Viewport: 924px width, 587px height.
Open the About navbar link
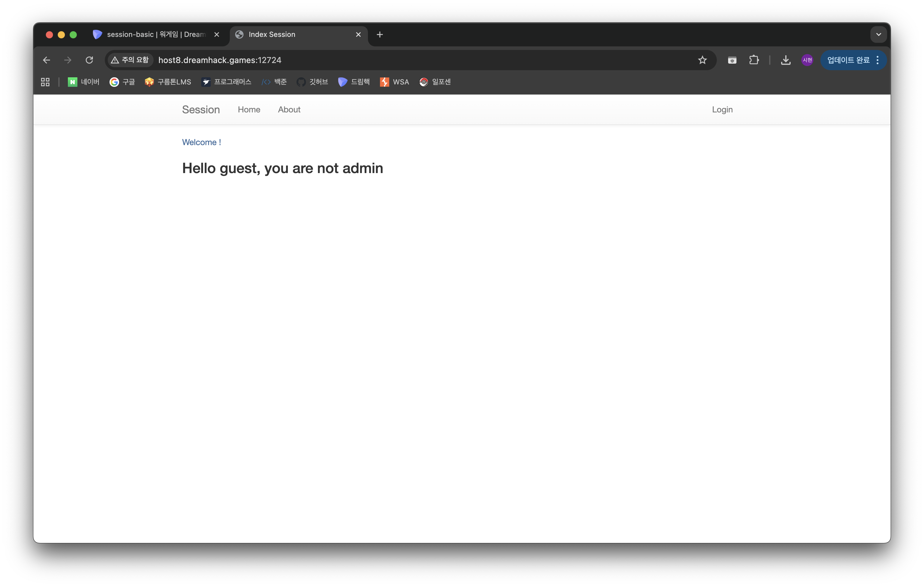(289, 110)
